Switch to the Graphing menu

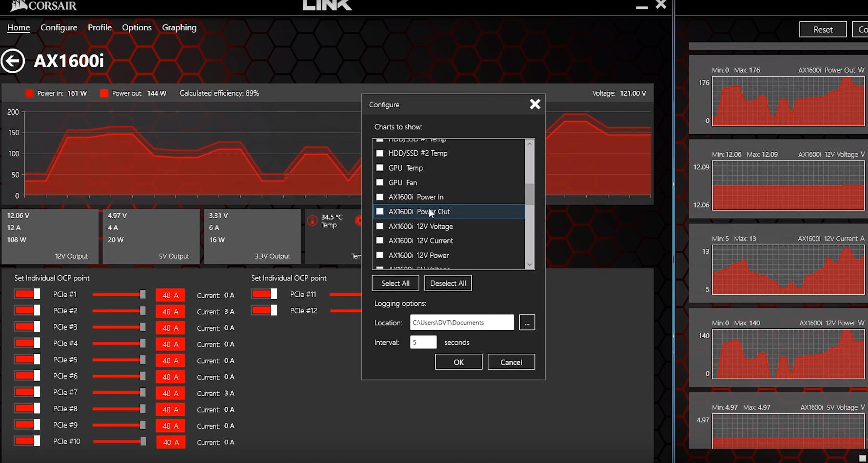(x=179, y=28)
